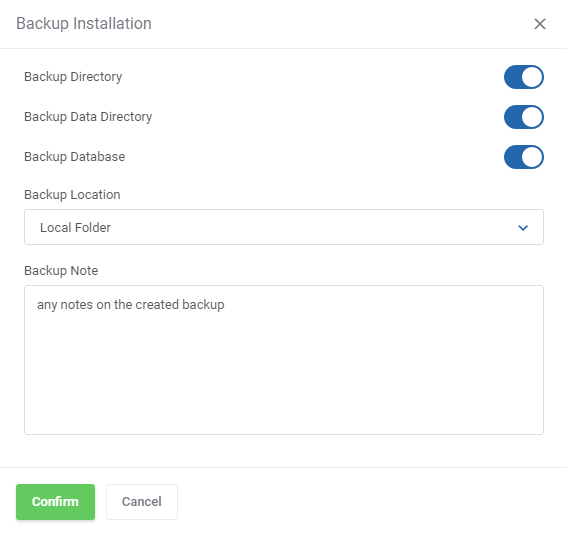Image resolution: width=567 pixels, height=536 pixels.
Task: Disable the Backup Data Directory switch
Action: pos(524,117)
